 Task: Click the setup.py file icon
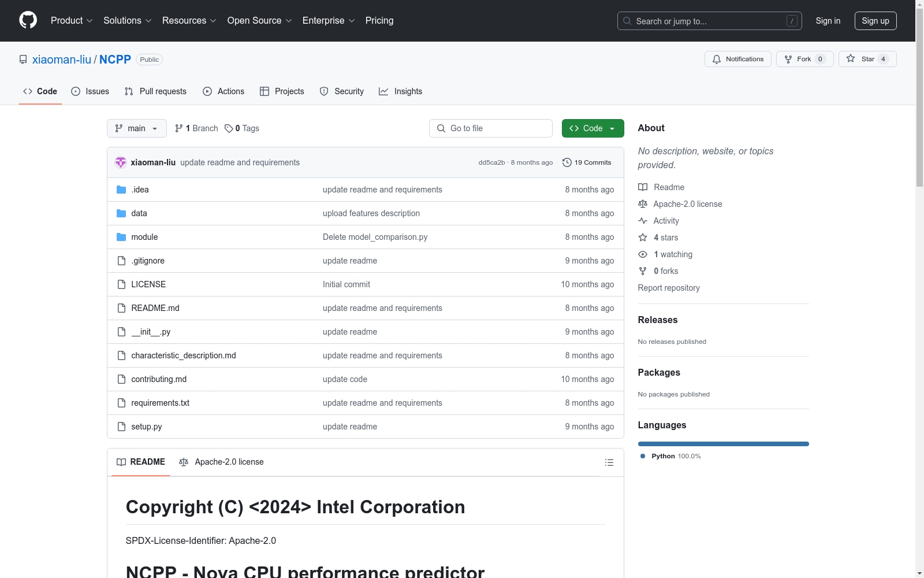pyautogui.click(x=121, y=427)
